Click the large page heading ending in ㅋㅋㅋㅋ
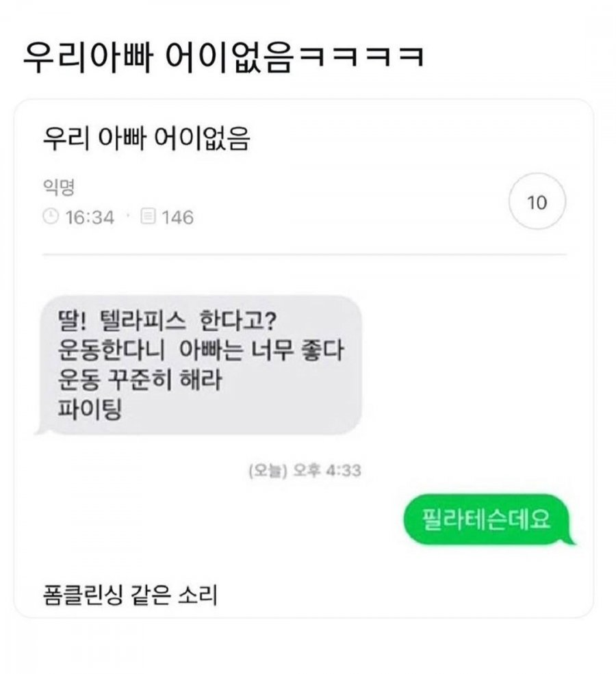This screenshot has width=616, height=674. pyautogui.click(x=224, y=58)
